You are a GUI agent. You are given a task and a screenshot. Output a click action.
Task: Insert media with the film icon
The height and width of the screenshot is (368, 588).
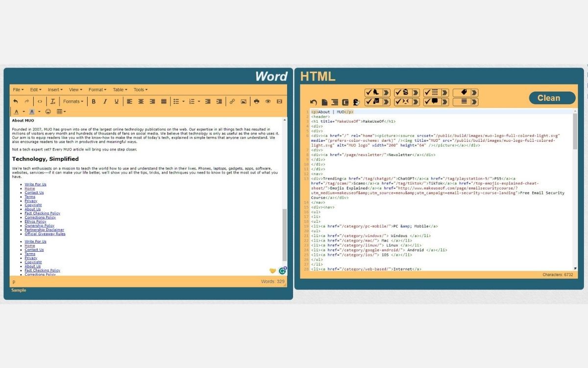[279, 102]
